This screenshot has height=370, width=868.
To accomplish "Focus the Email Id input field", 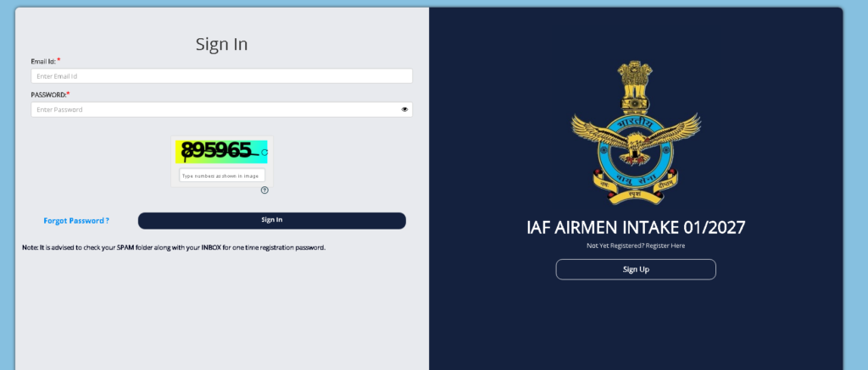I will (x=221, y=76).
